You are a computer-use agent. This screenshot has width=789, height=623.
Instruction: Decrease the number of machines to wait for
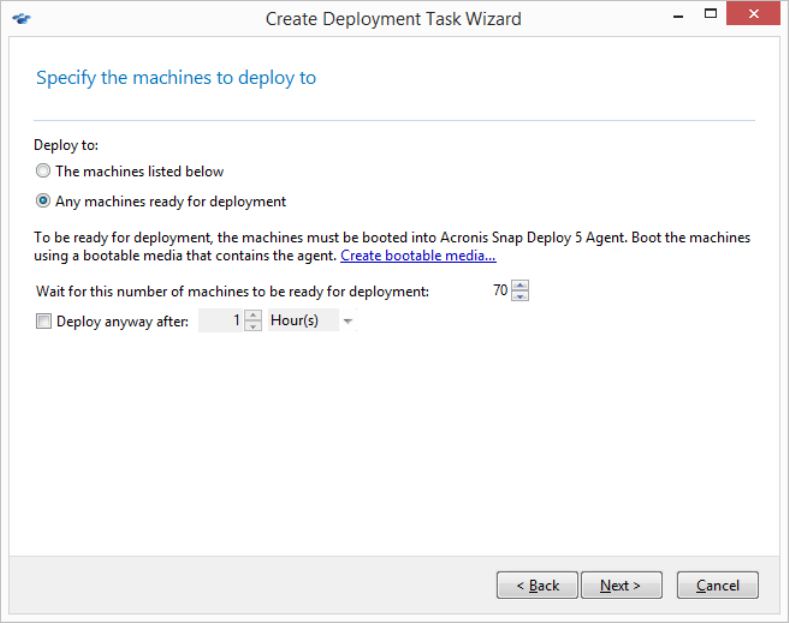pyautogui.click(x=519, y=296)
